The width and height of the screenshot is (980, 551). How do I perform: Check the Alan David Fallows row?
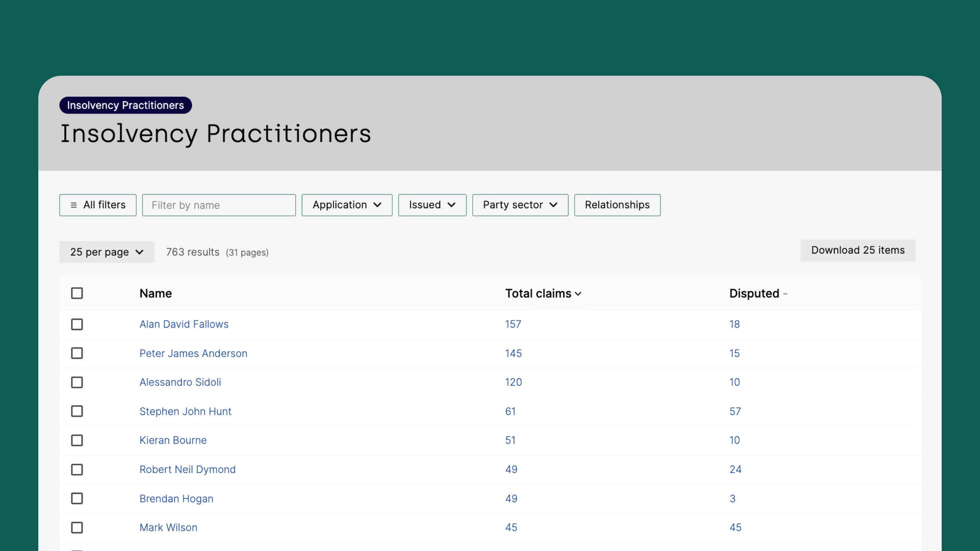point(77,324)
